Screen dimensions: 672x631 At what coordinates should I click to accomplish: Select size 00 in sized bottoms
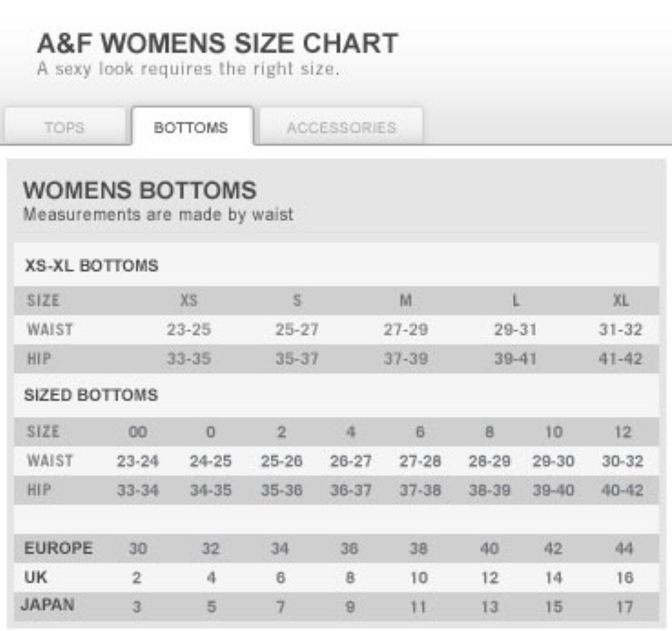137,432
